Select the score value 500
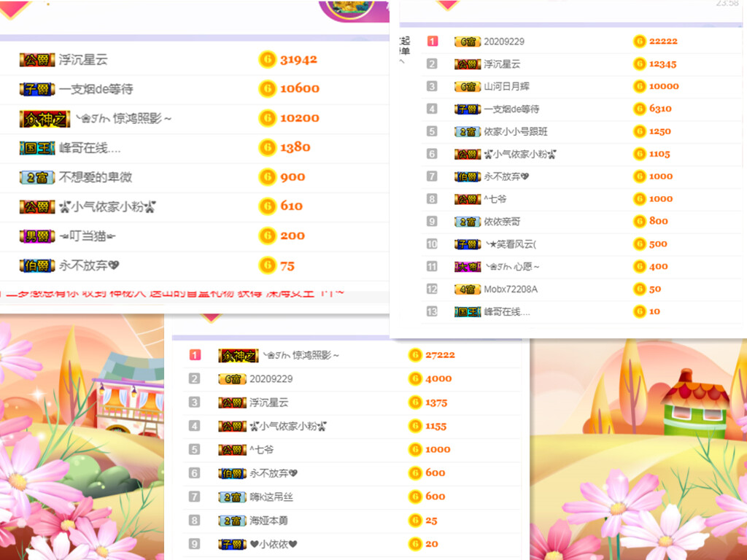This screenshot has height=560, width=747. pyautogui.click(x=658, y=244)
